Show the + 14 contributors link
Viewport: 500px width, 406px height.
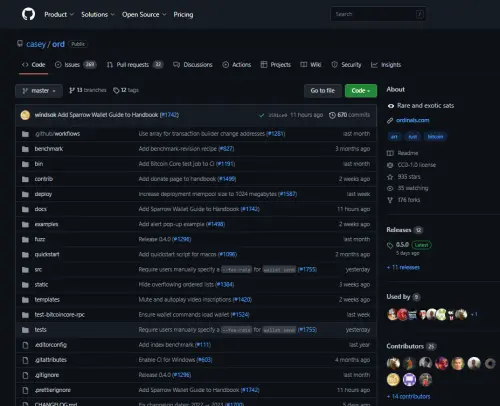click(x=408, y=397)
